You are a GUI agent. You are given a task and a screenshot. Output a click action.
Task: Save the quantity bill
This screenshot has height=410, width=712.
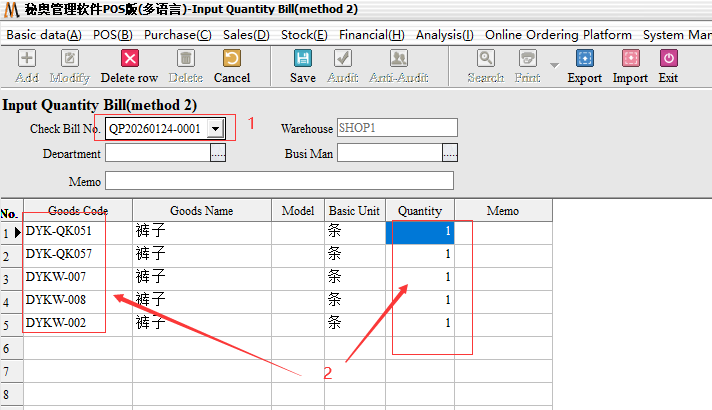tap(302, 60)
